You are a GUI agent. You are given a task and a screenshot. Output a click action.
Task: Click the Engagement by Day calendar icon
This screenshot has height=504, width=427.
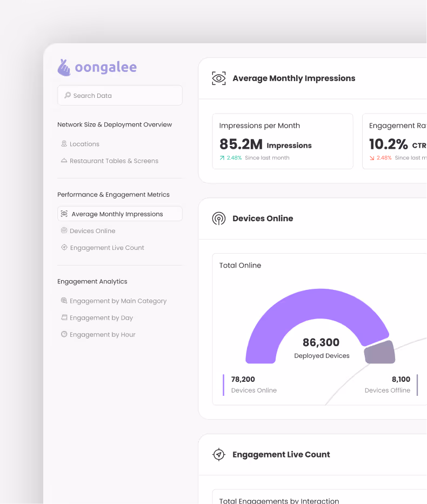click(64, 317)
